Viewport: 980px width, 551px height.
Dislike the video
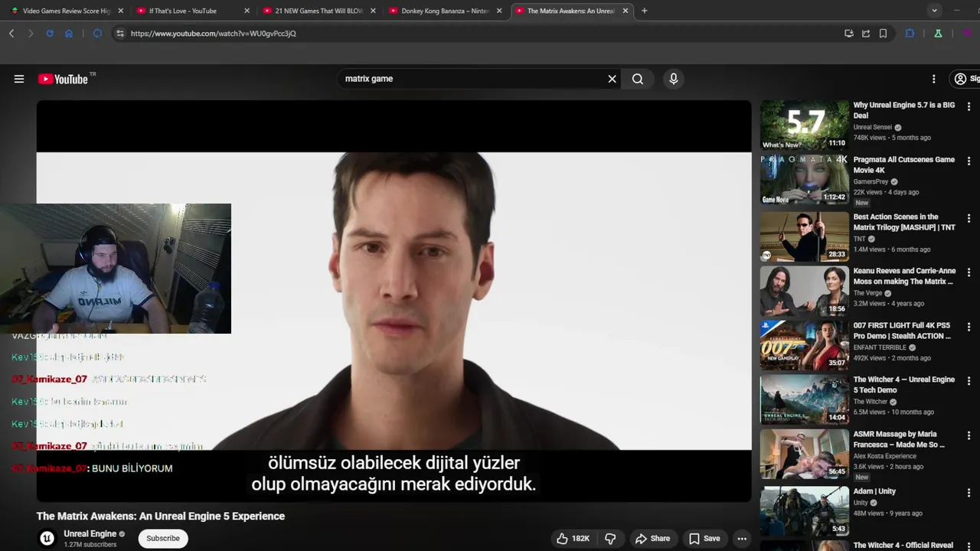(x=610, y=539)
